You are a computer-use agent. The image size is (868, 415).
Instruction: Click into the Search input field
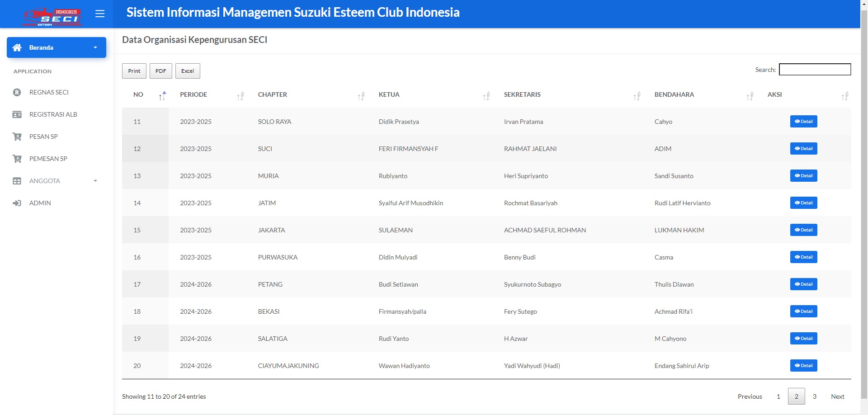click(x=815, y=69)
